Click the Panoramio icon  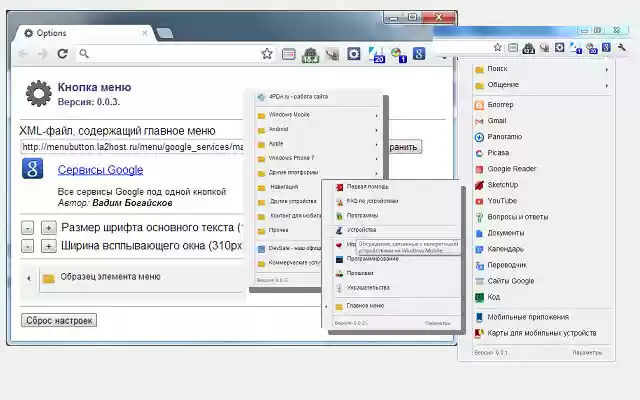click(x=479, y=137)
